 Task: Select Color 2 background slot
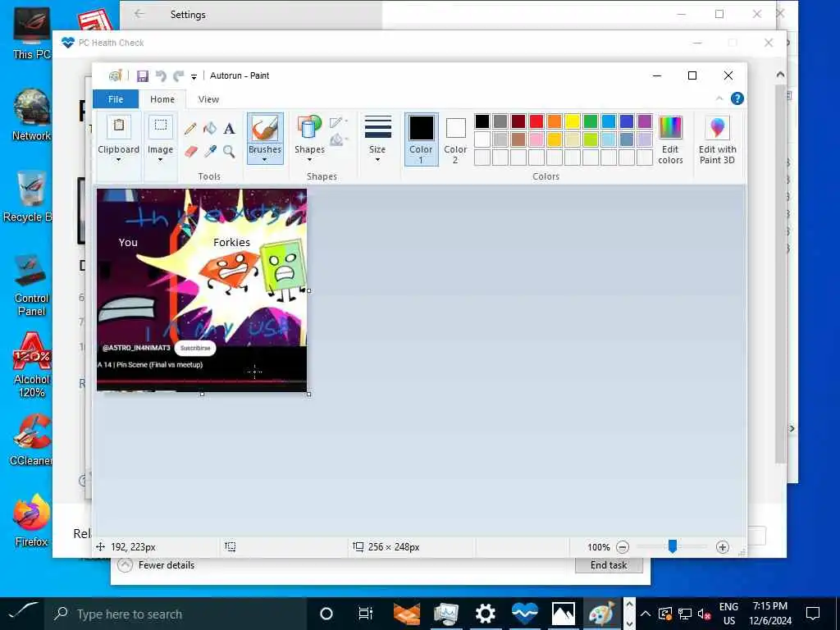pos(455,139)
